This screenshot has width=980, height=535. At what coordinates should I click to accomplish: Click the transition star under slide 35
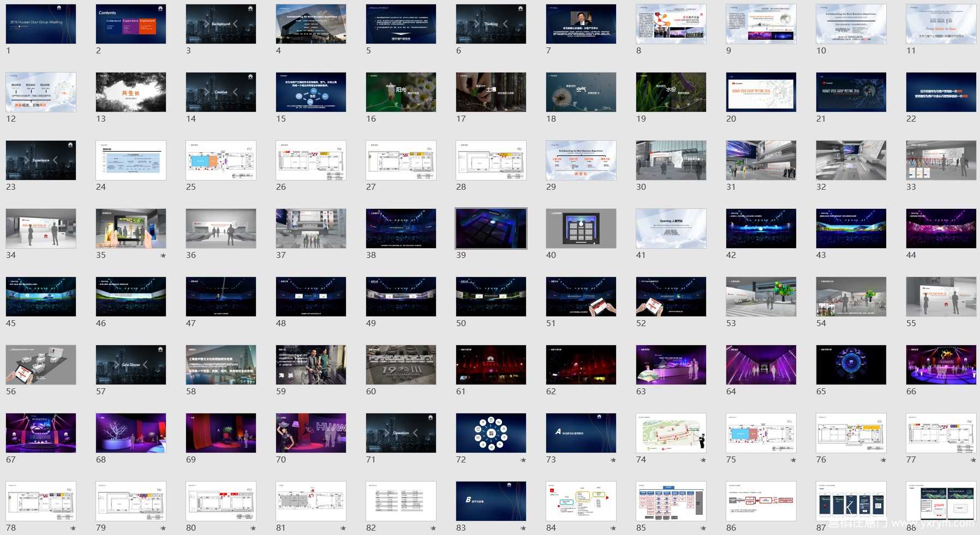[x=163, y=255]
